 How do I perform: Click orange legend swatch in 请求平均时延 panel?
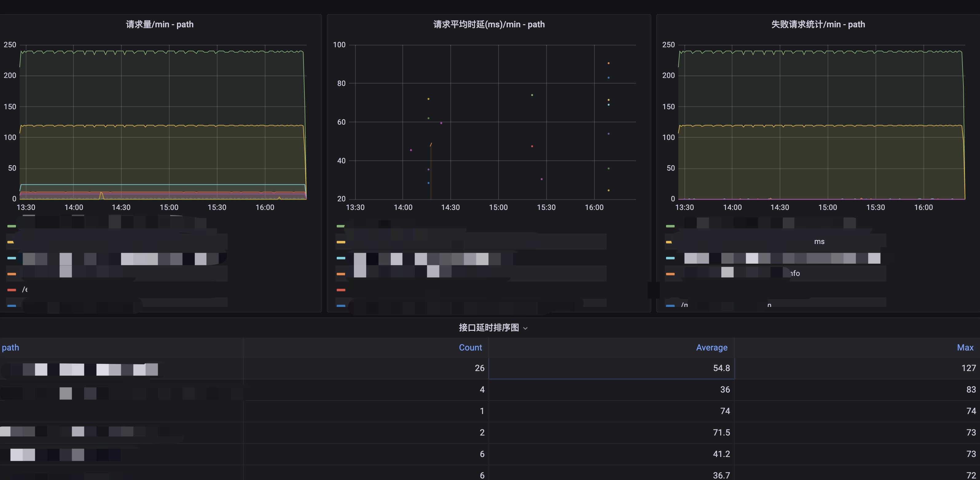pos(341,274)
